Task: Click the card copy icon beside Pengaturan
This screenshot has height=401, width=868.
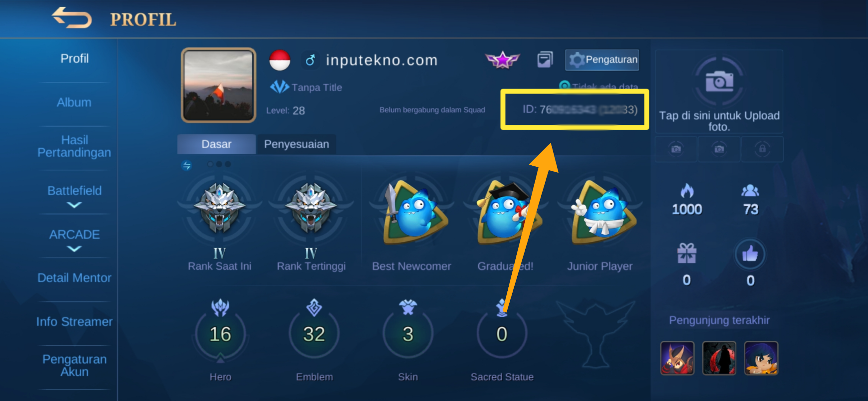Action: point(545,60)
